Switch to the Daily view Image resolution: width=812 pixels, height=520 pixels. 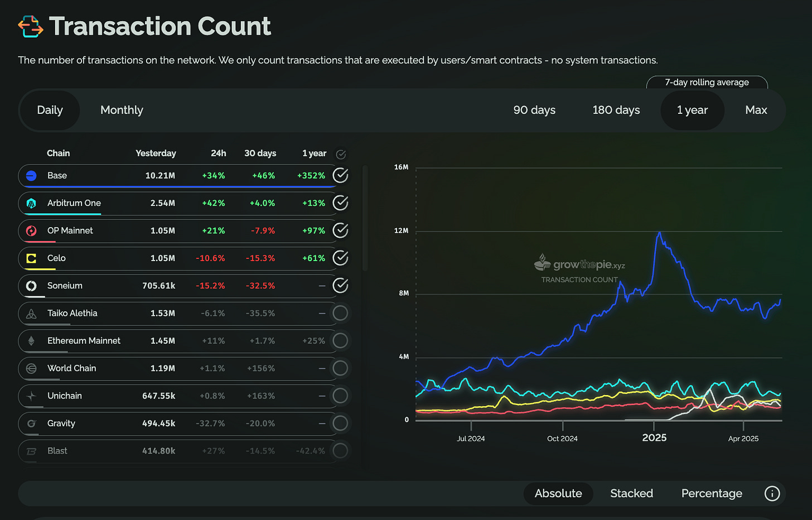click(50, 110)
